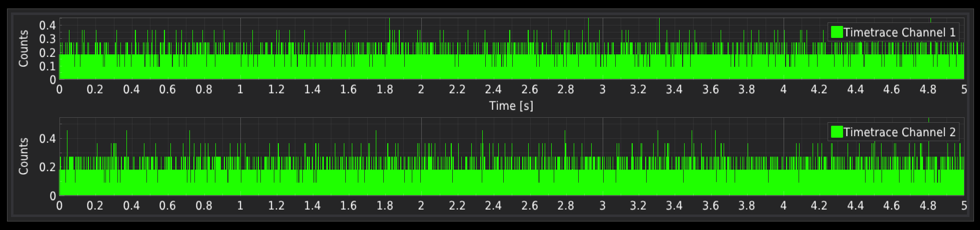Click the 0 tick on Channel 2 time axis

click(x=59, y=206)
